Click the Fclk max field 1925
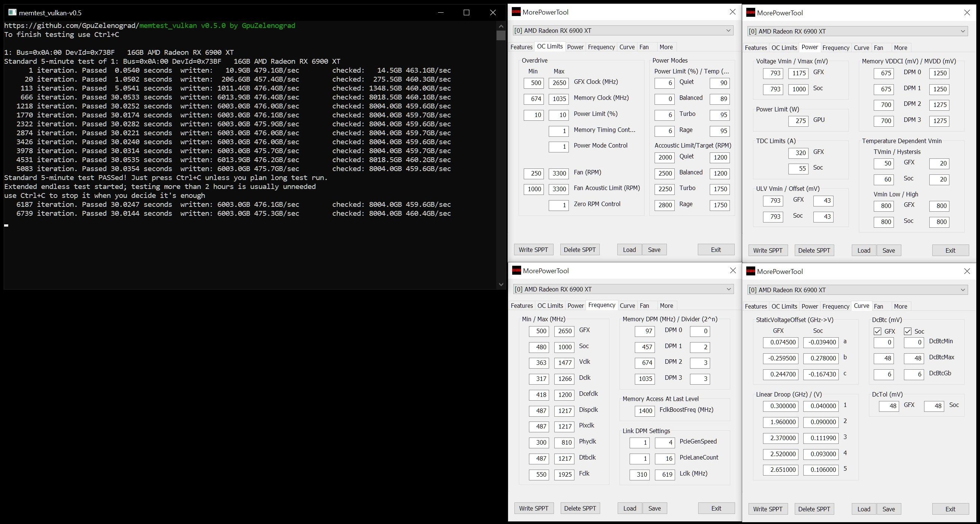 (x=564, y=474)
